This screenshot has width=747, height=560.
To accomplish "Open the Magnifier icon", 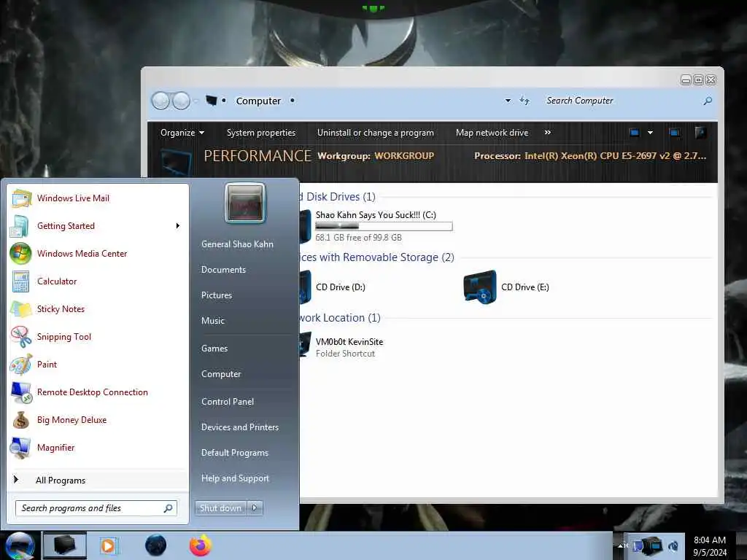I will (x=20, y=448).
